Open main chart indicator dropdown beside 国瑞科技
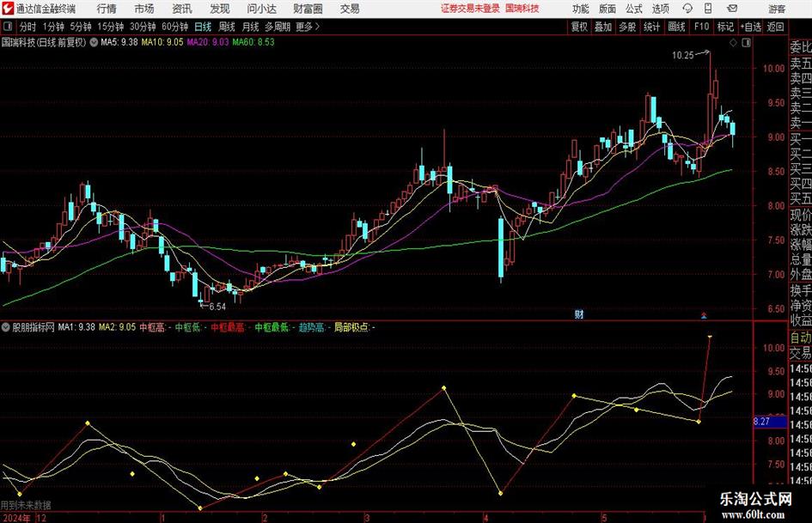812x523 pixels. [x=94, y=42]
